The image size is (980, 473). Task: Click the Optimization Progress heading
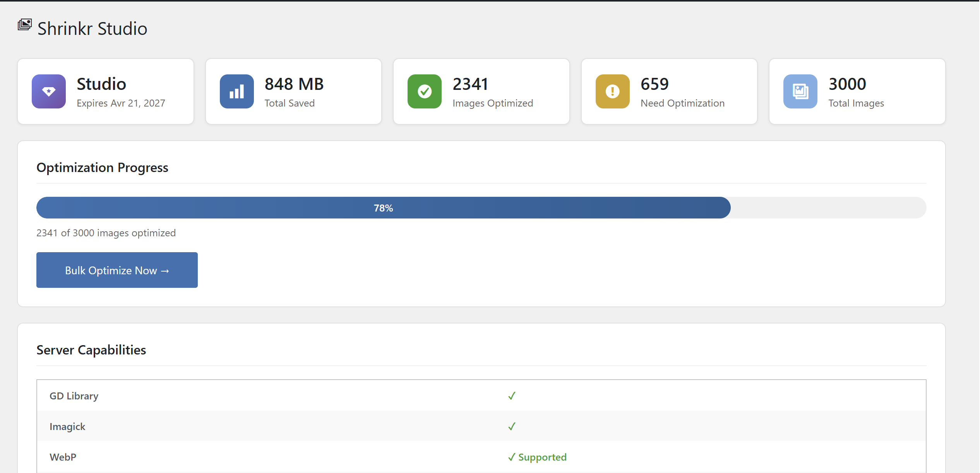102,167
